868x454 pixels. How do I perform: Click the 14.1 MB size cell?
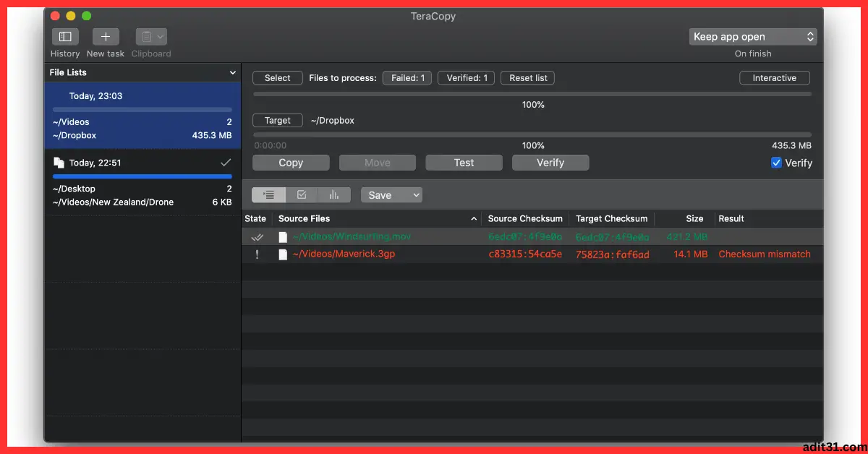click(x=691, y=254)
